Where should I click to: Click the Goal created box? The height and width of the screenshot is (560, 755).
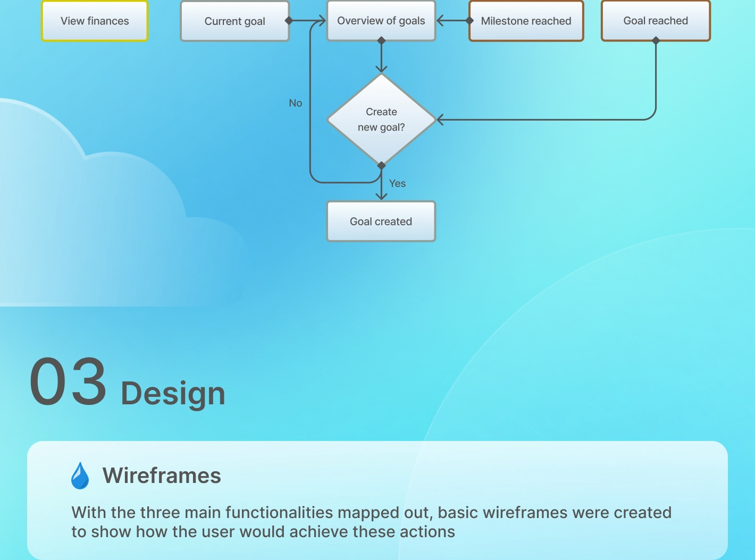point(381,222)
